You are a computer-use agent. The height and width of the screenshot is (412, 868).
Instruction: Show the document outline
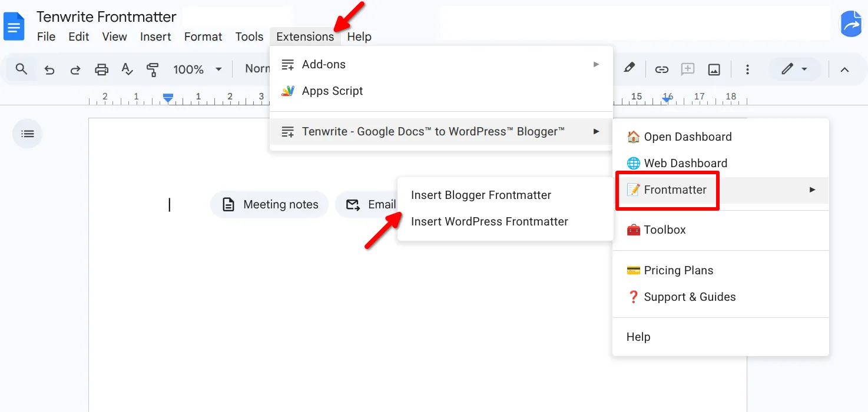27,134
